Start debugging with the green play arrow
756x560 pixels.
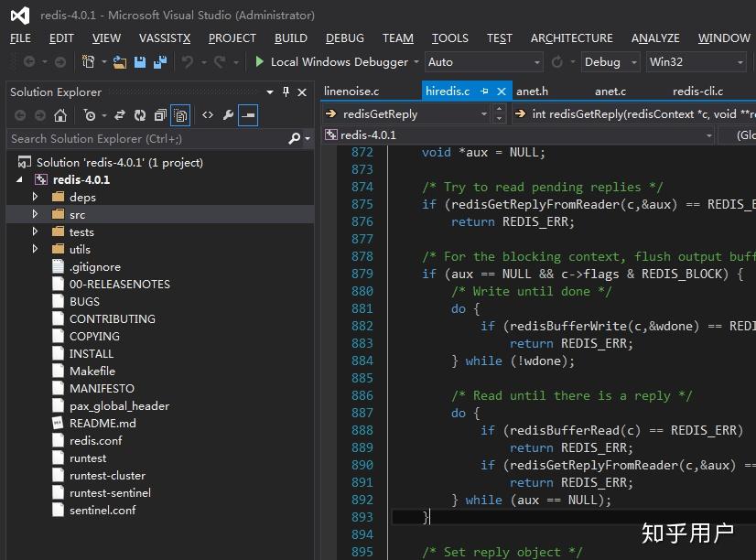(260, 62)
